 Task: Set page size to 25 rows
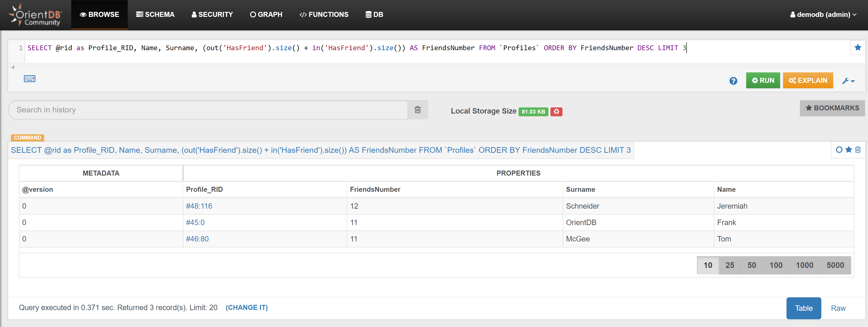[x=730, y=265]
